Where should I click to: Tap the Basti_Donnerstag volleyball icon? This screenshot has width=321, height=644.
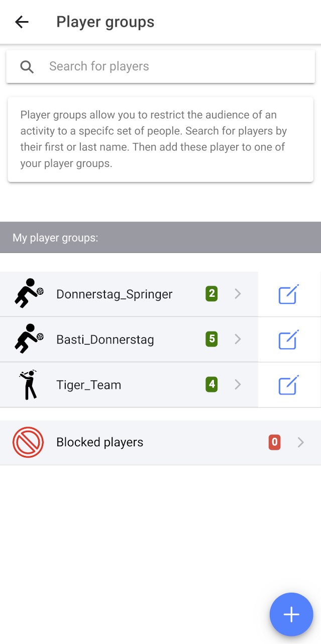click(x=28, y=339)
